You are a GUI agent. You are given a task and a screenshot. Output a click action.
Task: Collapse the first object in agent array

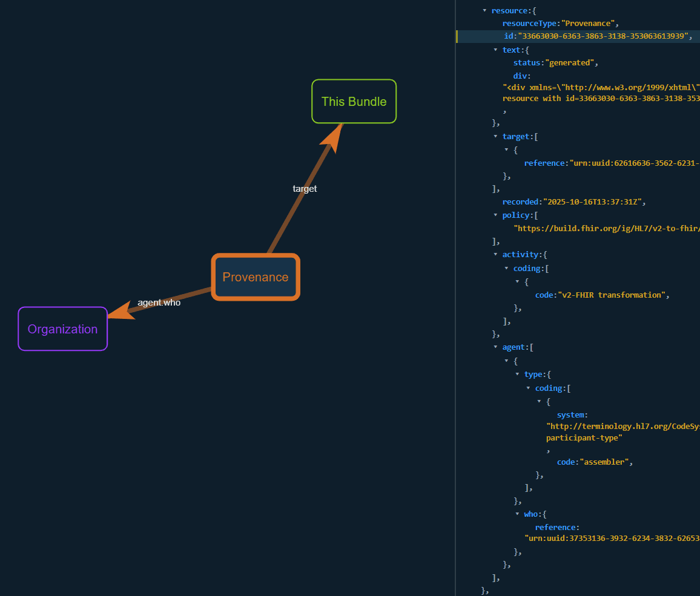[507, 361]
